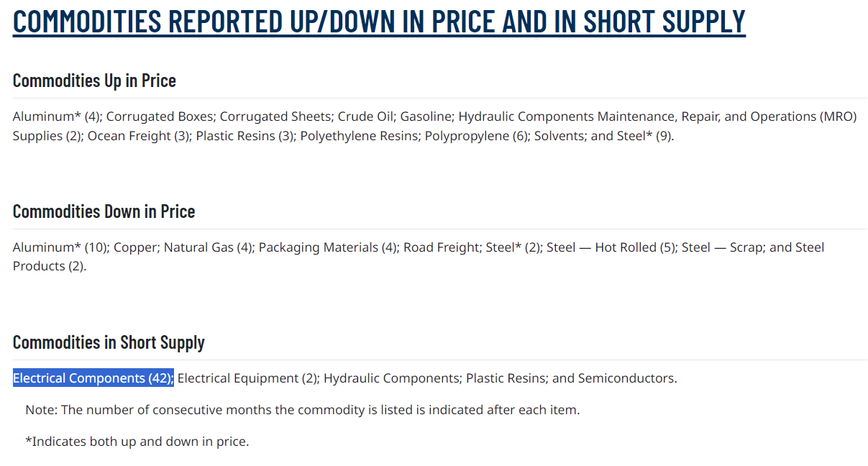Click the asterisk footnote about up and down
The height and width of the screenshot is (466, 868).
coord(137,442)
